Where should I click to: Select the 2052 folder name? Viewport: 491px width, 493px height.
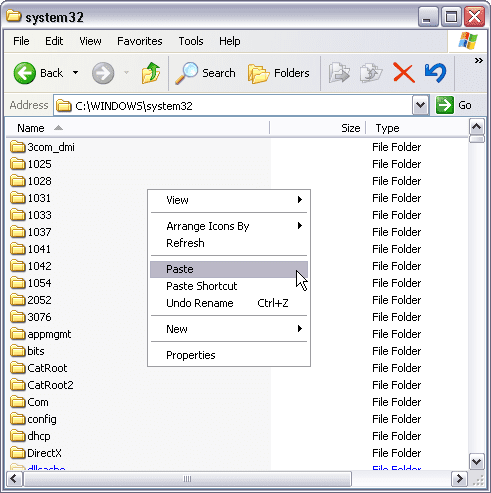(39, 300)
